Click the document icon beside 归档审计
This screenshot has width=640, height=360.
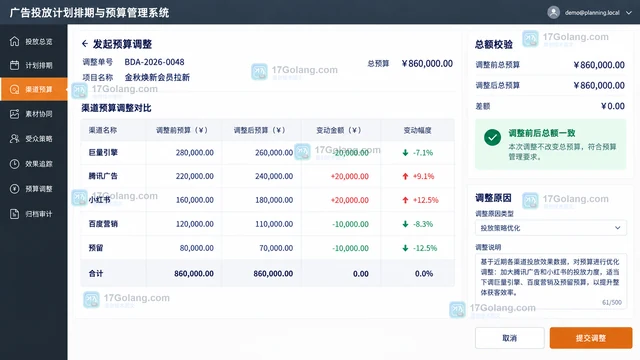(x=14, y=213)
